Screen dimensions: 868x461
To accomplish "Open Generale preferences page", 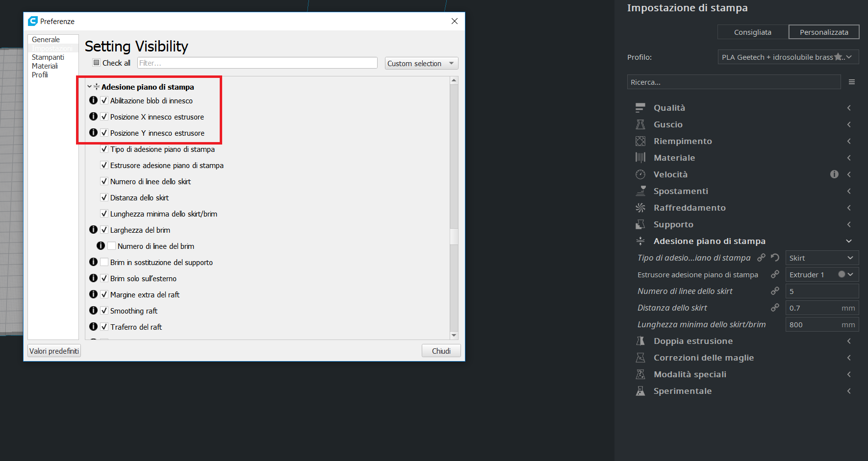I will coord(46,40).
